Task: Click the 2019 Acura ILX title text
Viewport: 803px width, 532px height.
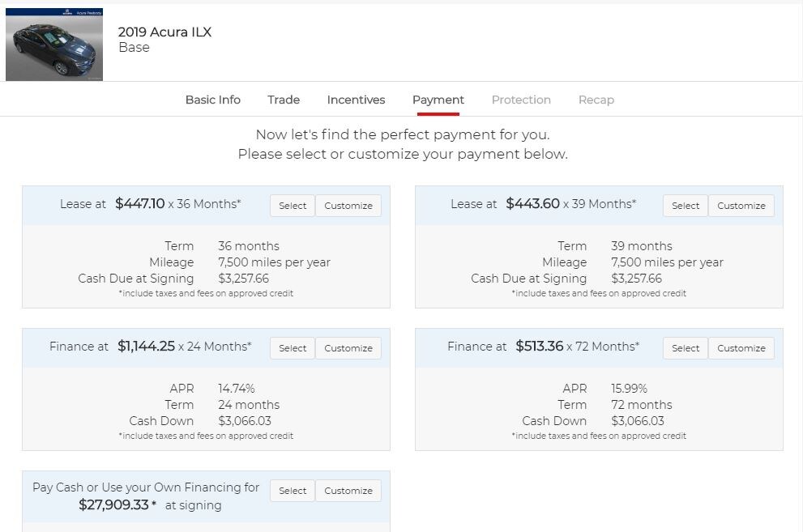Action: [164, 32]
